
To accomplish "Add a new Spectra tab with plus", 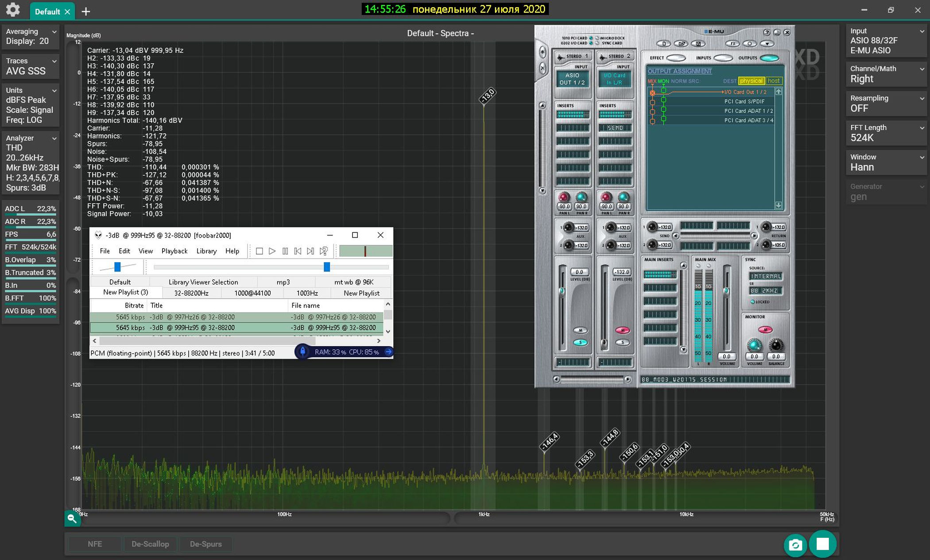I will 86,12.
